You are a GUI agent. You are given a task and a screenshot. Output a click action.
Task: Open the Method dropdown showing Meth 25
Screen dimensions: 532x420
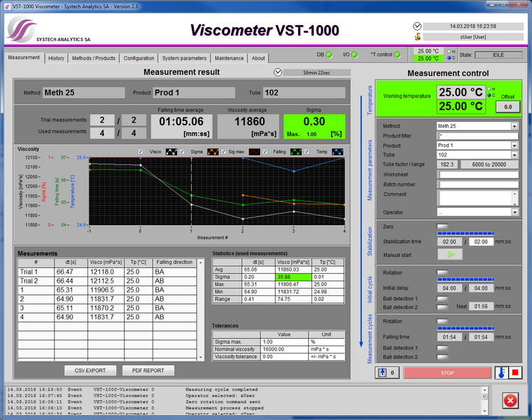(x=514, y=126)
